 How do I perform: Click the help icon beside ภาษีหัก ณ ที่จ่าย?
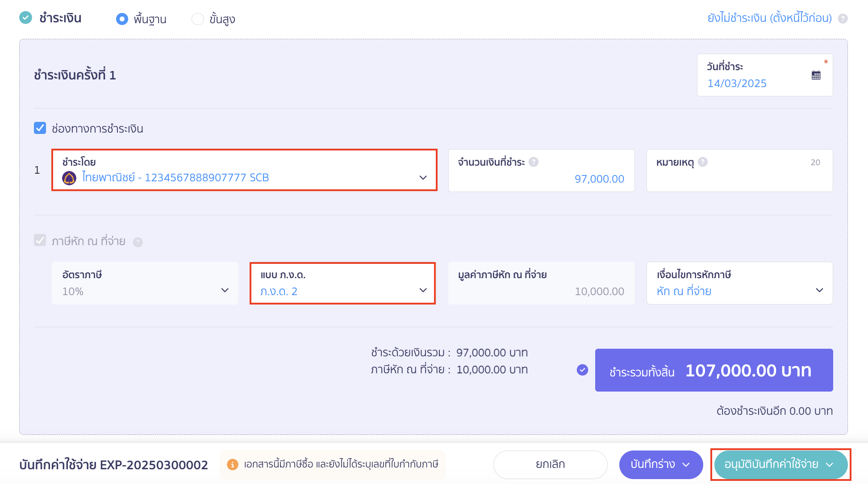[139, 242]
